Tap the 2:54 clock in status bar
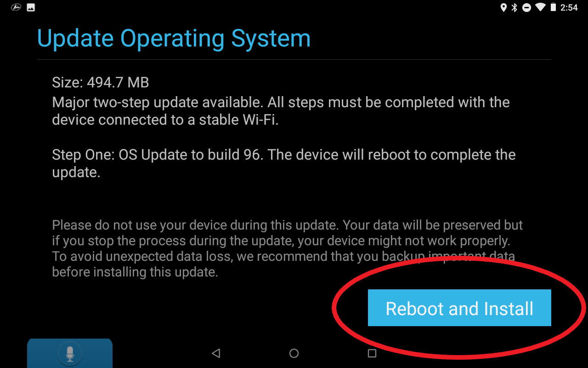Viewport: 588px width, 368px height. point(569,7)
